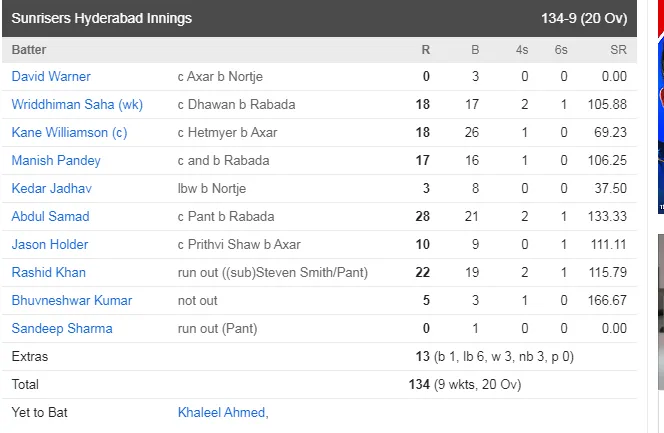Click the 134-9 (20 Ov) score in header

pos(584,18)
